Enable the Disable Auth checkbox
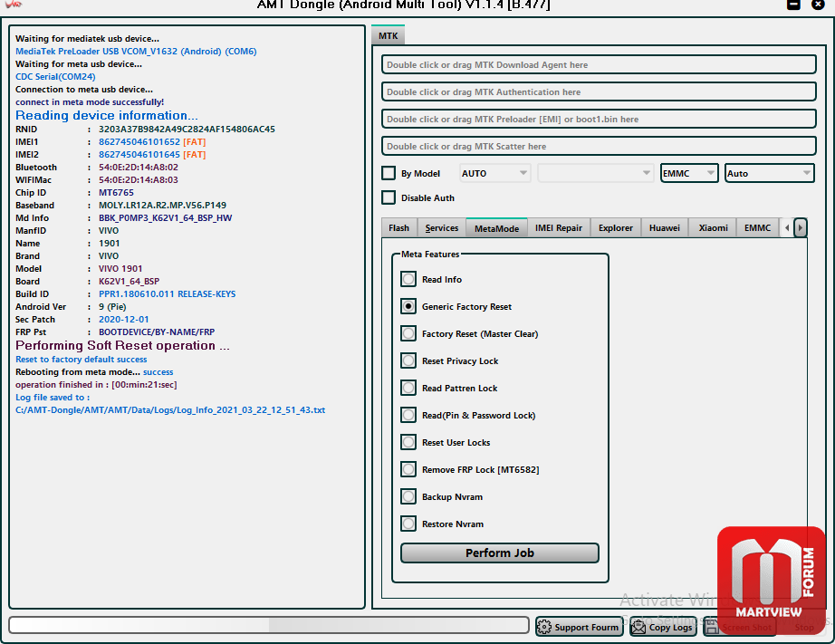 tap(389, 197)
